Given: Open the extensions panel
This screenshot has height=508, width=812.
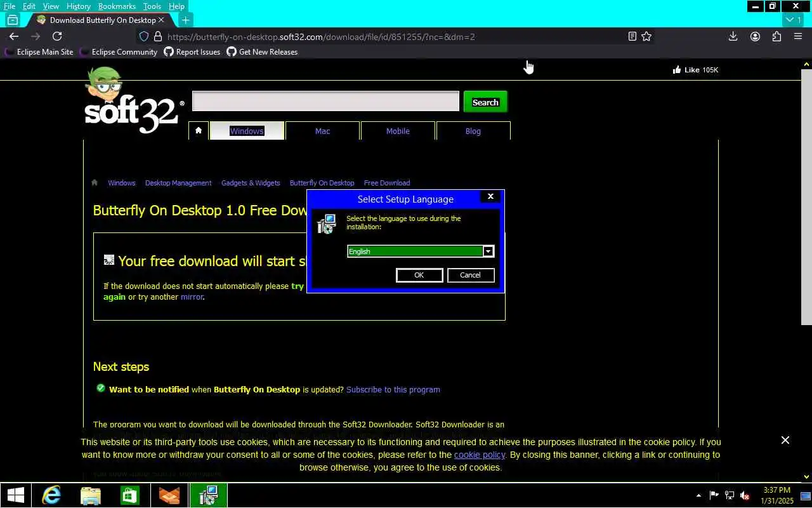Looking at the screenshot, I should [x=776, y=37].
